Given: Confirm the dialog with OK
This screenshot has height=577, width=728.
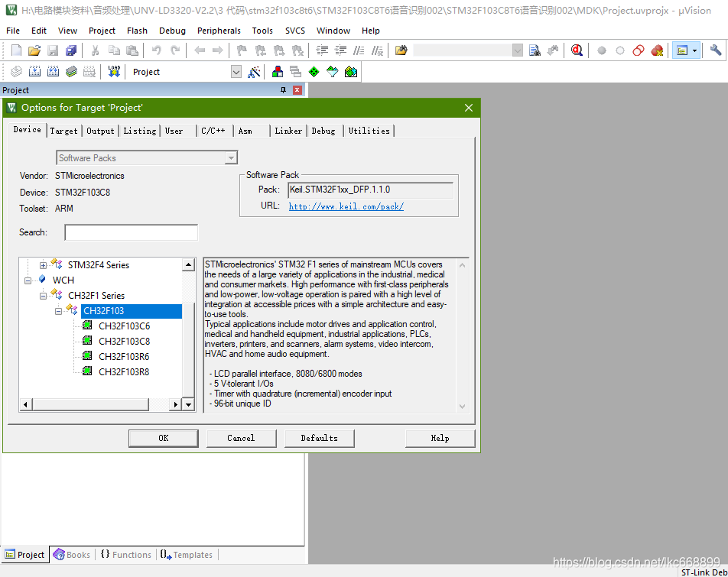Looking at the screenshot, I should click(164, 439).
